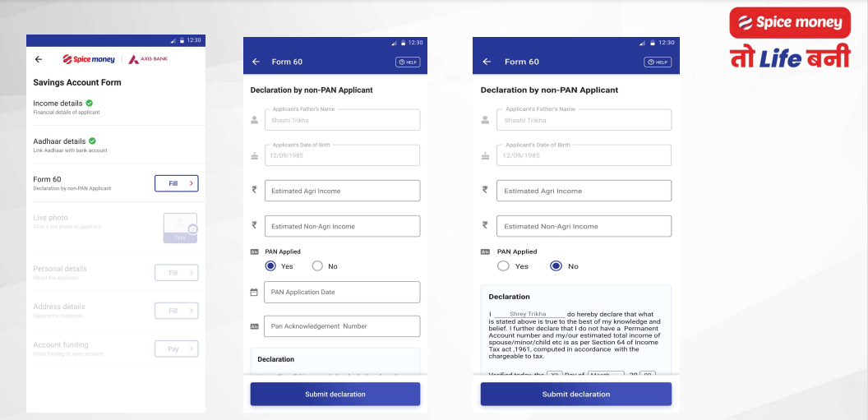
Task: Click Estimated Agri Income field, right screen
Action: pos(584,191)
